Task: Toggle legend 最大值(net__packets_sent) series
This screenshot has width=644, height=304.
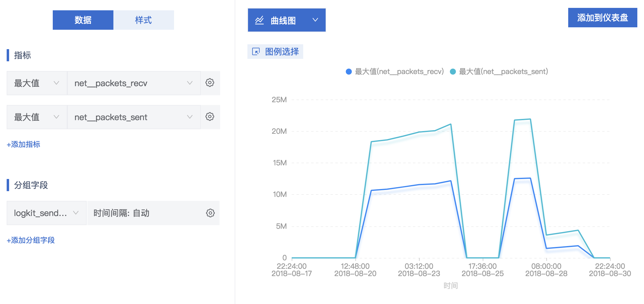Action: tap(499, 72)
